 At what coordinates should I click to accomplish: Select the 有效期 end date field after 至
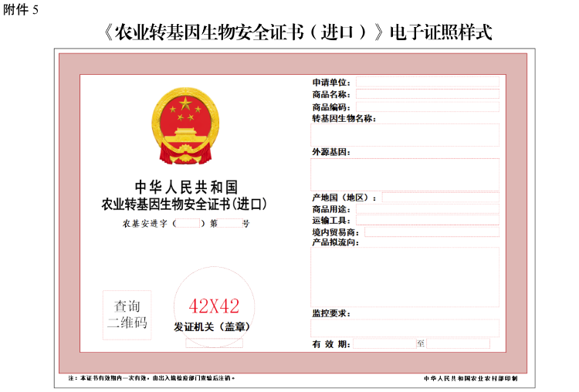pos(458,343)
